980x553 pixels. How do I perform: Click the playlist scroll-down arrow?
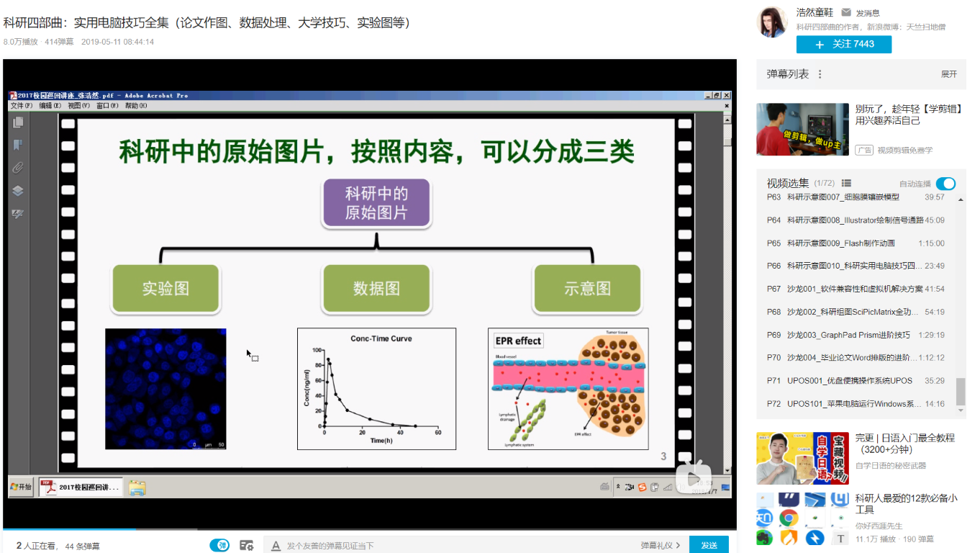961,410
